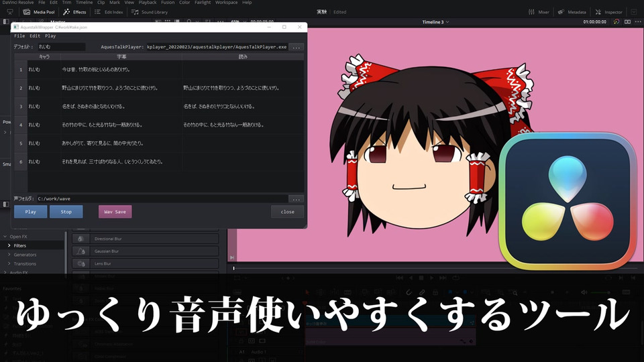The image size is (644, 362).
Task: Open DaVinci Resolve Fusion menu
Action: [x=168, y=3]
